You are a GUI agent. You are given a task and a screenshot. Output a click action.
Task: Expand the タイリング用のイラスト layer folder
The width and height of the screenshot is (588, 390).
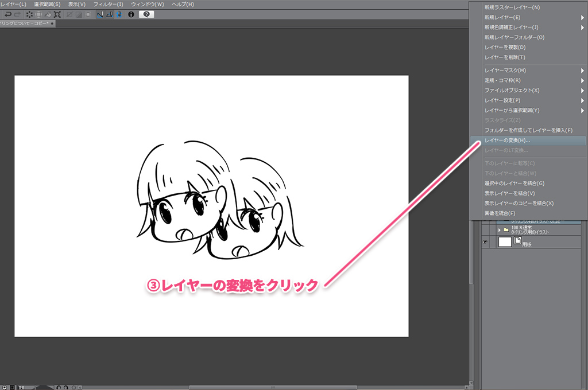tap(500, 229)
